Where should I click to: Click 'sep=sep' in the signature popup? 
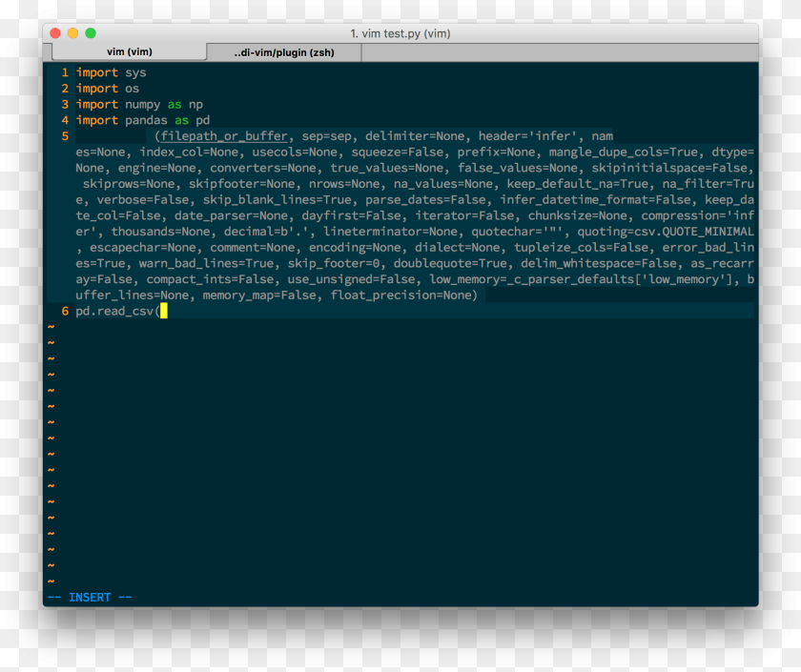click(x=326, y=136)
